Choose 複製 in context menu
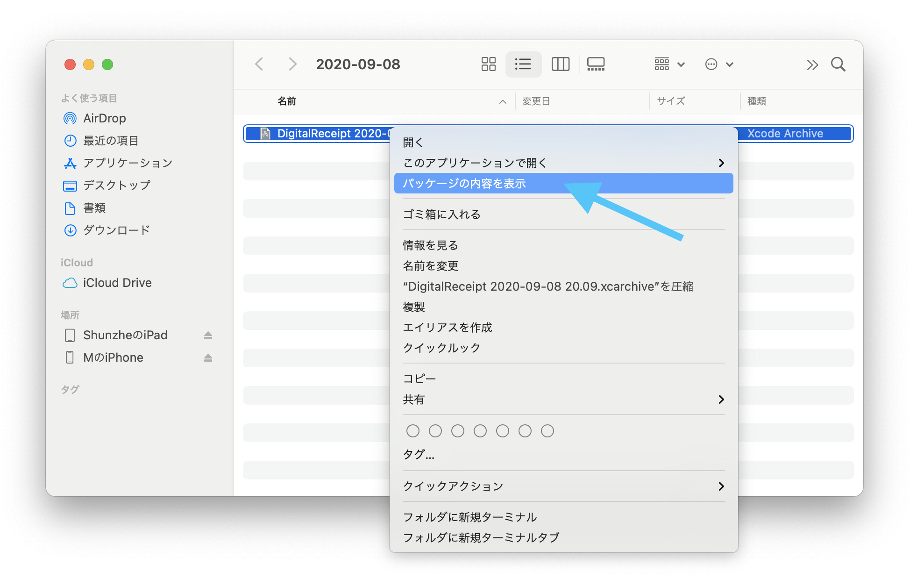The image size is (924, 586). (563, 307)
